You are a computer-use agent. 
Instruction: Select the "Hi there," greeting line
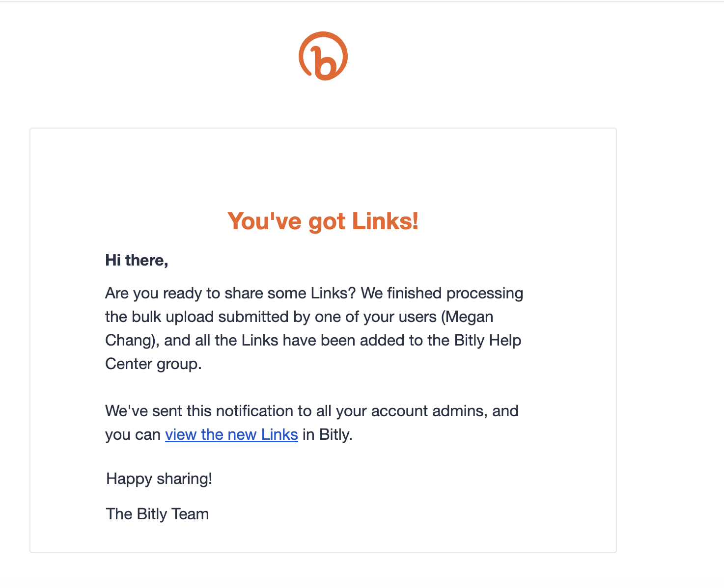tap(137, 260)
